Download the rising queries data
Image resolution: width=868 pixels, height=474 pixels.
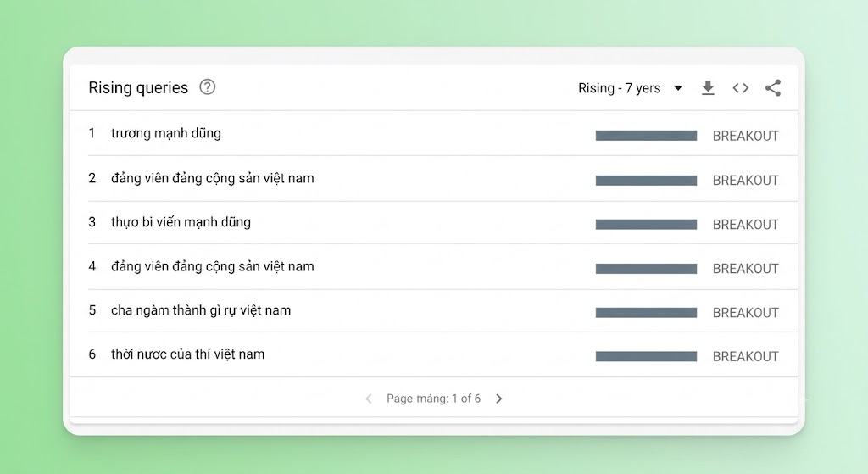pyautogui.click(x=708, y=88)
